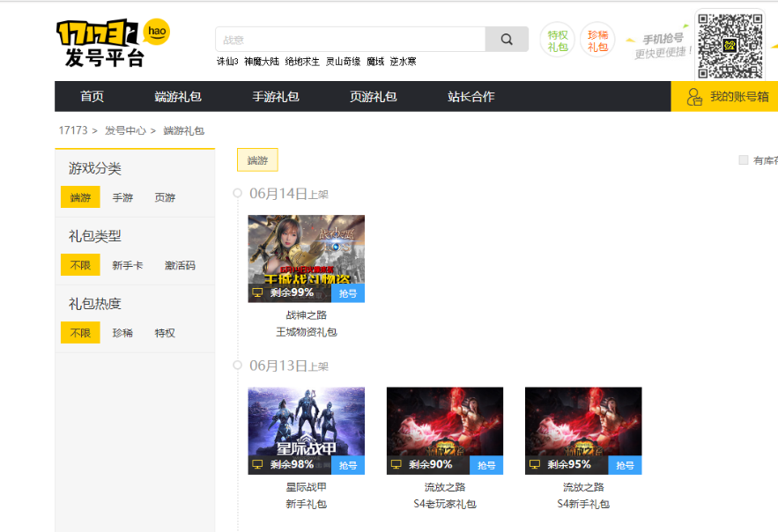Viewport: 778px width, 532px height.
Task: Click the yellow 端游 filter tag
Action: click(257, 159)
